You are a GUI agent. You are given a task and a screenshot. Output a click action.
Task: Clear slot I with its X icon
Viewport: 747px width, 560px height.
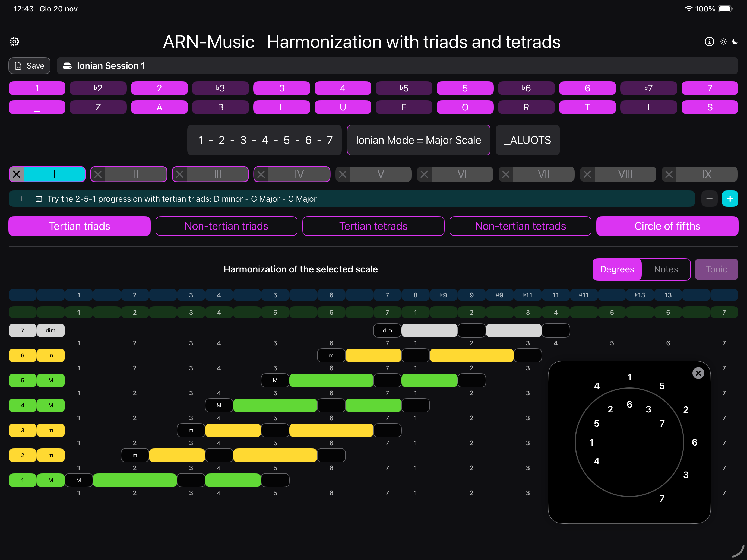(17, 174)
